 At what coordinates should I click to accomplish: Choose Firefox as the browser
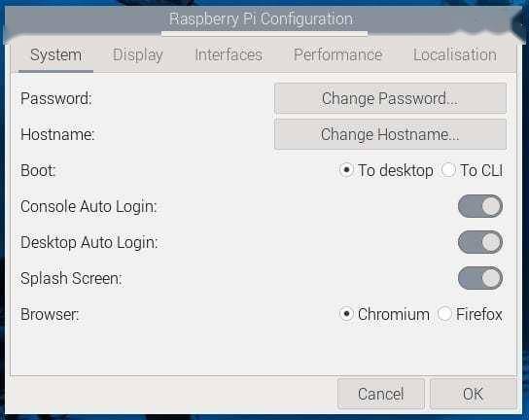pyautogui.click(x=470, y=314)
